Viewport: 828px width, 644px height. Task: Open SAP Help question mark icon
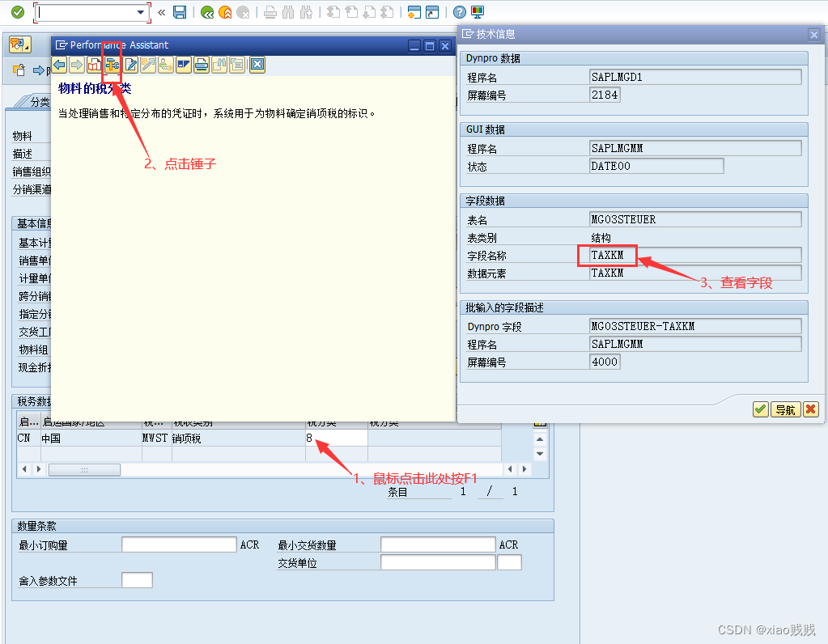(x=460, y=12)
